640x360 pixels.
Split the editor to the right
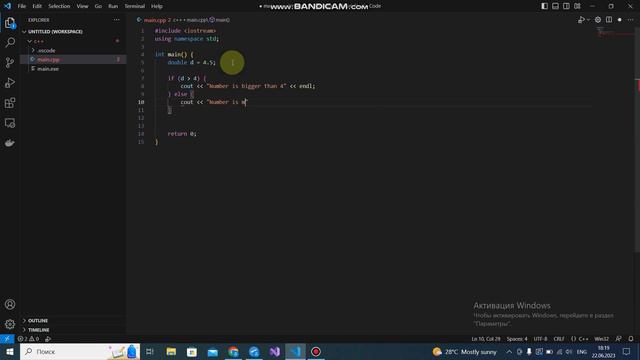click(x=609, y=20)
